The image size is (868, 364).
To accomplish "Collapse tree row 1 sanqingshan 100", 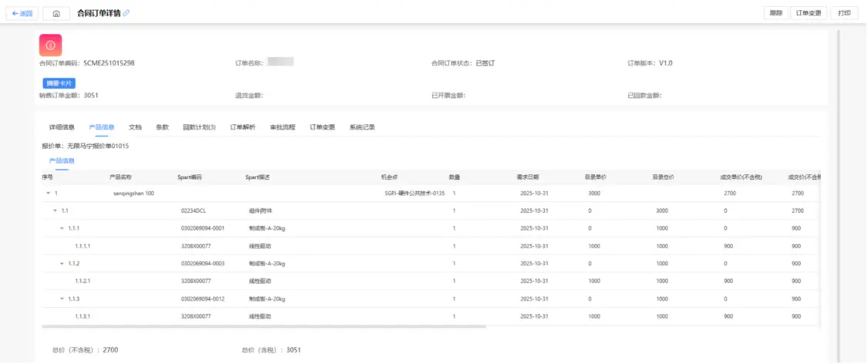I will [x=48, y=194].
